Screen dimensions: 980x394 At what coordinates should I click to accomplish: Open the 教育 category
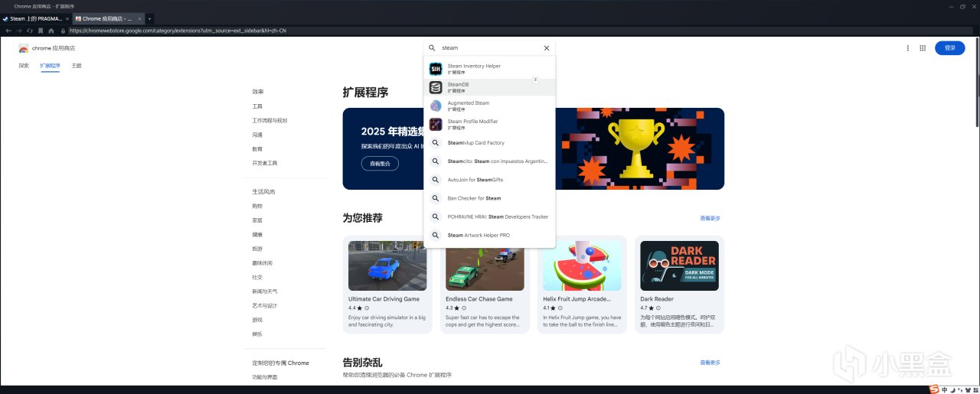tap(258, 149)
